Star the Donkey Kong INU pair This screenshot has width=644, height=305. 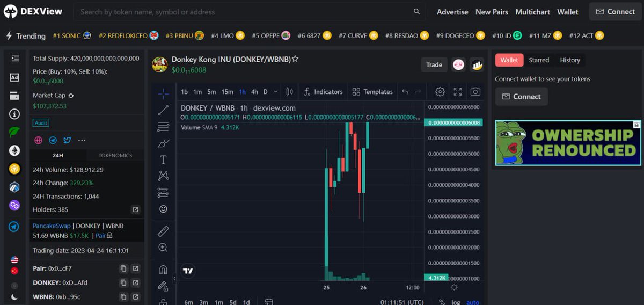(x=295, y=59)
